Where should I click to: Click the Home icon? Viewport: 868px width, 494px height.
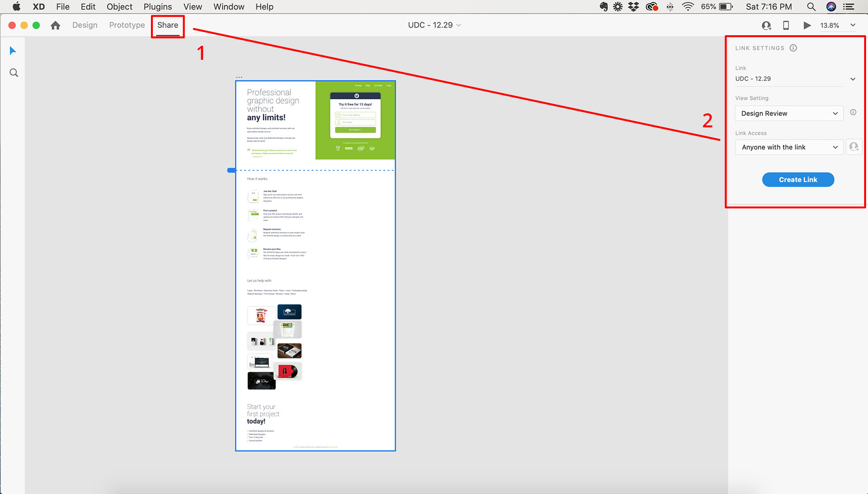click(x=55, y=26)
